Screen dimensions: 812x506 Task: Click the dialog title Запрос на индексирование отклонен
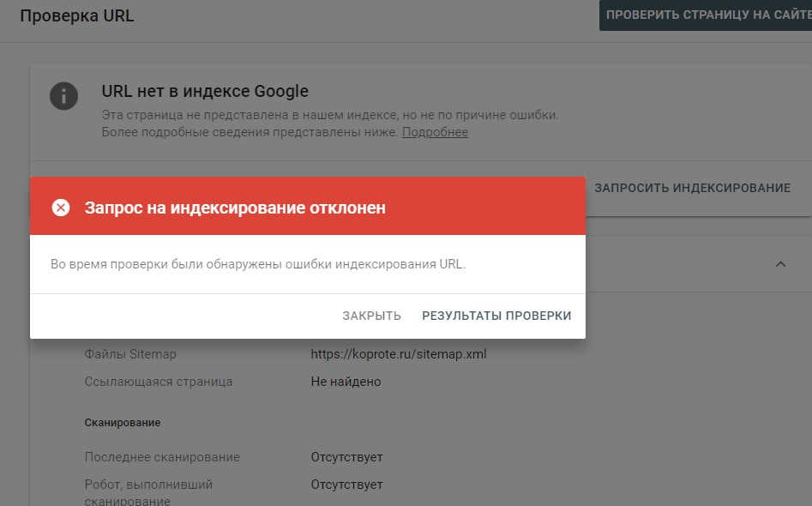click(x=235, y=208)
